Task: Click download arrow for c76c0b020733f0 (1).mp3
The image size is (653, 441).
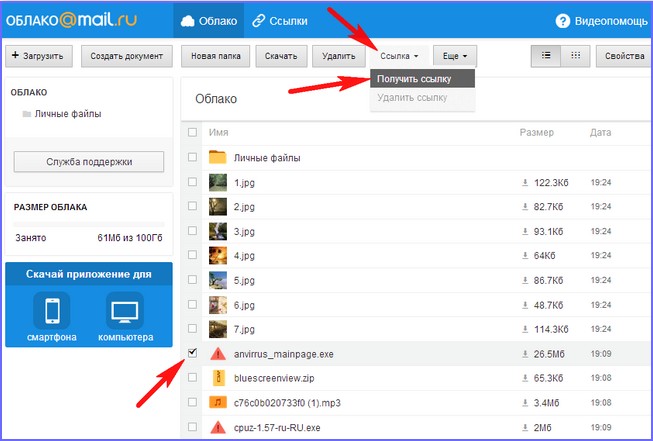Action: click(x=525, y=403)
